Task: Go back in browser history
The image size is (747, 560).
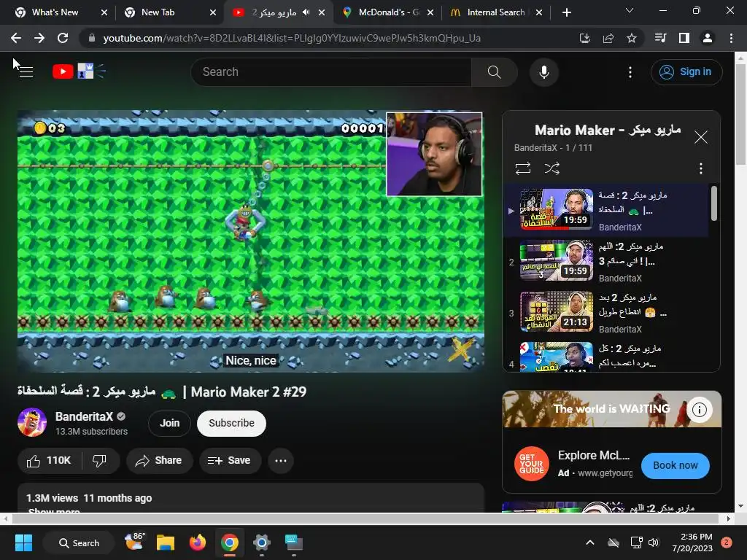Action: [16, 38]
